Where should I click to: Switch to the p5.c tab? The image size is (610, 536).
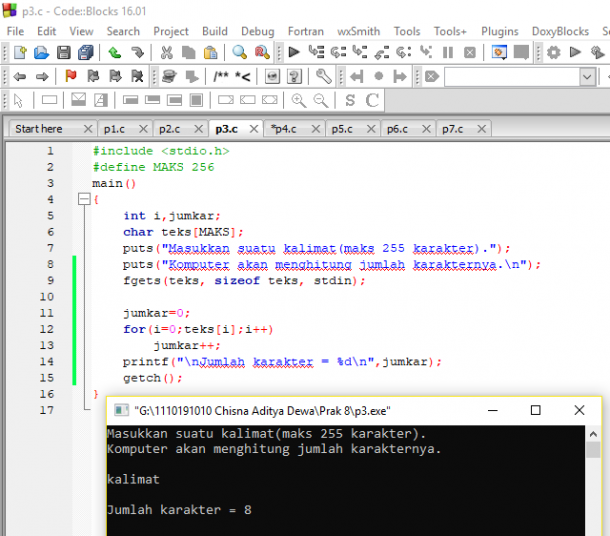pos(342,129)
